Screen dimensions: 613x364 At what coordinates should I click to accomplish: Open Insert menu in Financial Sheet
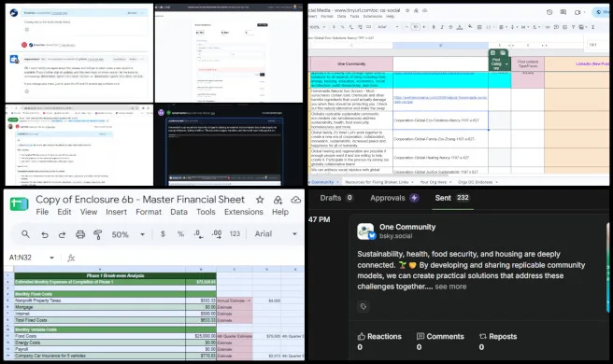tap(116, 212)
